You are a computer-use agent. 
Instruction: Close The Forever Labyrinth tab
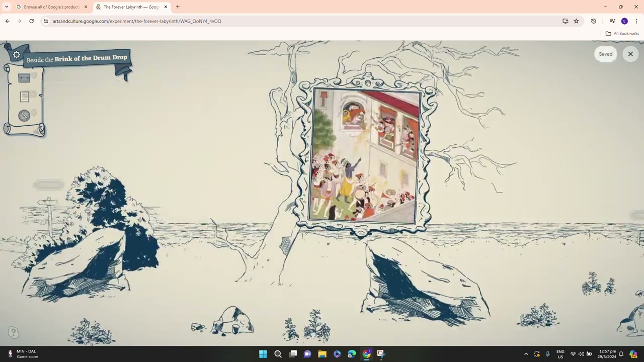point(166,7)
